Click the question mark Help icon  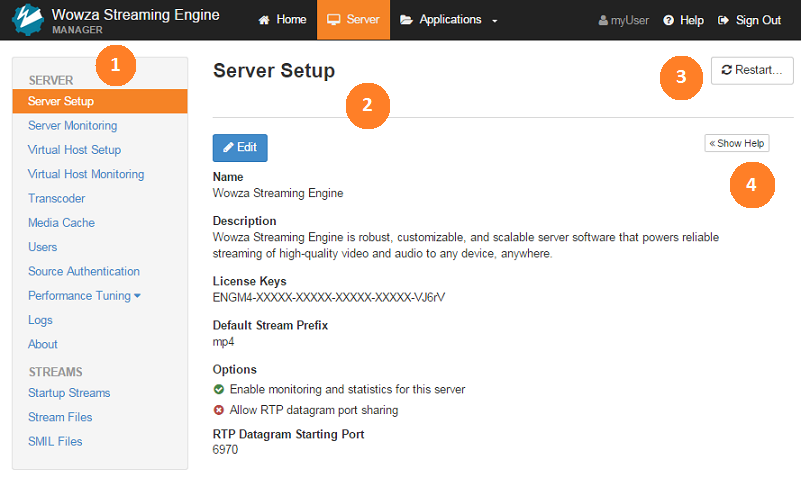click(x=668, y=20)
